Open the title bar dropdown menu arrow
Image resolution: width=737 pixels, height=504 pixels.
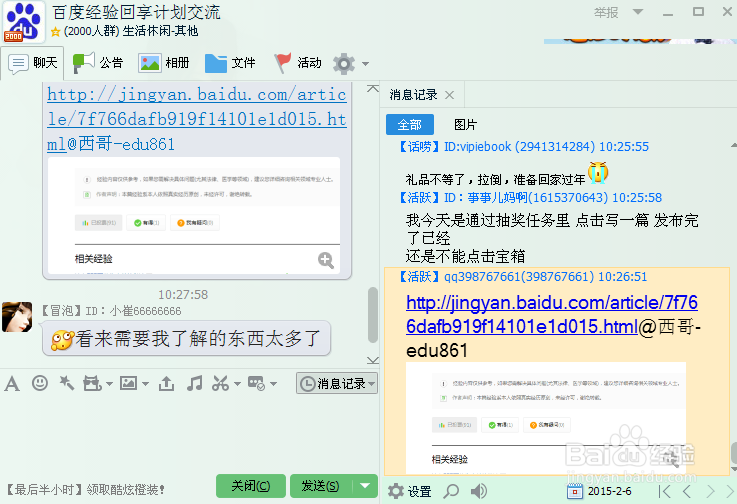click(x=638, y=12)
